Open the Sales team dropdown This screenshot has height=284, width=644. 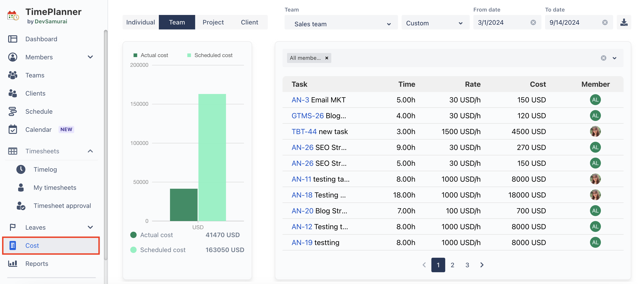341,24
